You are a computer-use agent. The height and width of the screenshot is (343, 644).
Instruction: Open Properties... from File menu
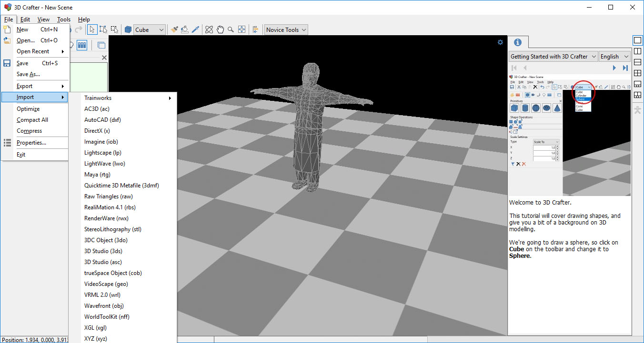[36, 143]
